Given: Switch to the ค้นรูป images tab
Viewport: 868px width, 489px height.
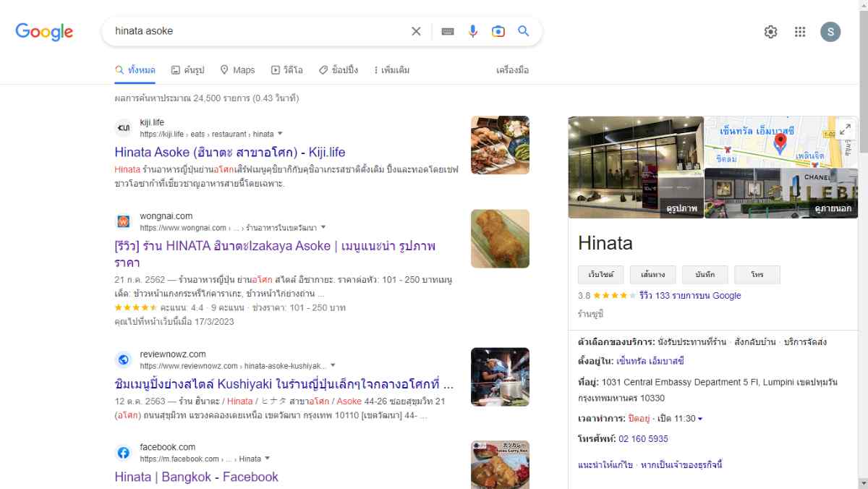Looking at the screenshot, I should [188, 70].
